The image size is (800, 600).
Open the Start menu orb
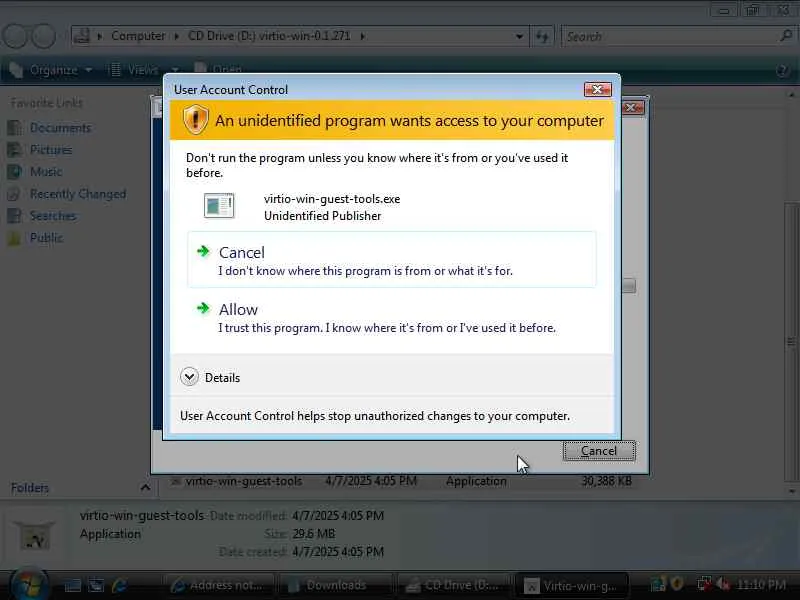[29, 585]
